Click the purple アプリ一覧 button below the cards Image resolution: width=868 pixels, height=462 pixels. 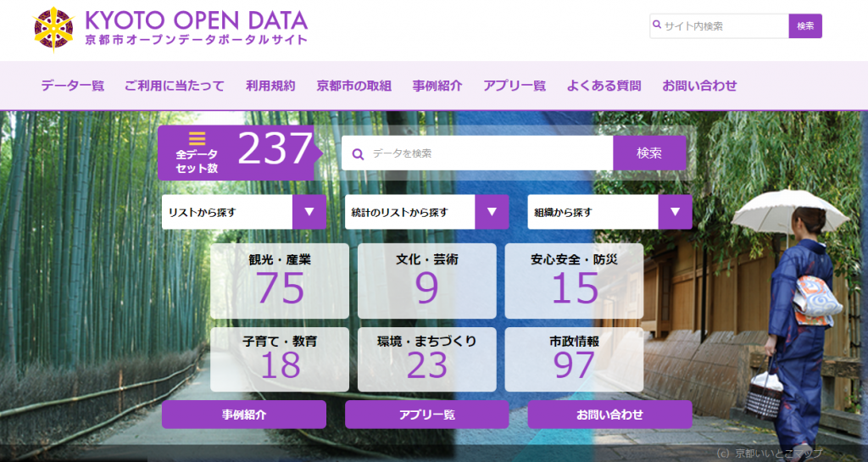point(427,415)
